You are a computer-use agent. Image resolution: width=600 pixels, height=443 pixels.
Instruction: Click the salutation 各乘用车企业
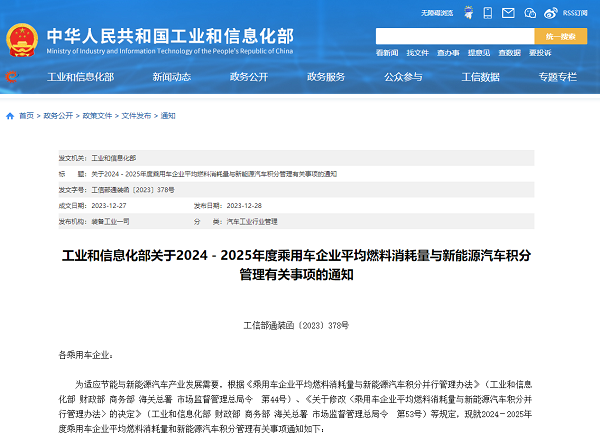[x=86, y=355]
